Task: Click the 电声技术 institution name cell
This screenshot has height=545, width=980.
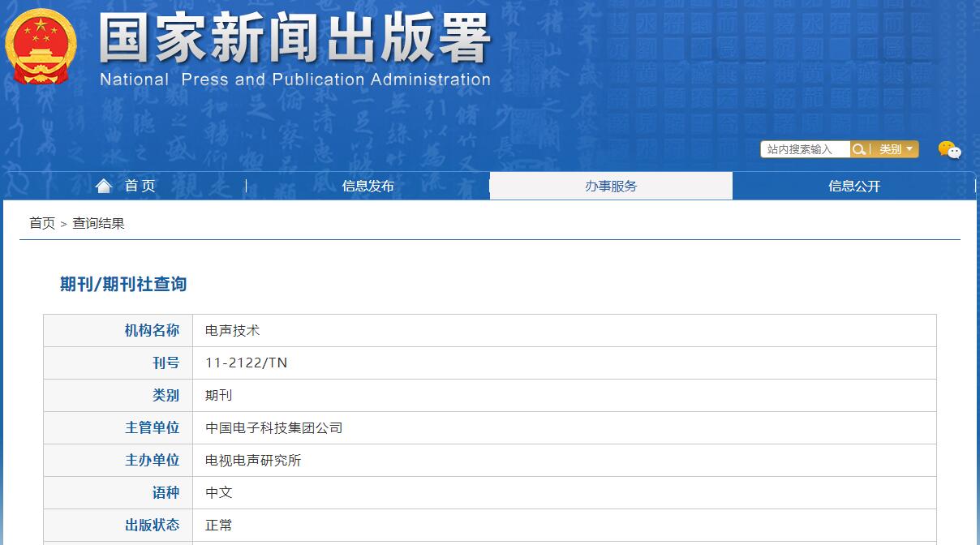Action: pos(232,331)
